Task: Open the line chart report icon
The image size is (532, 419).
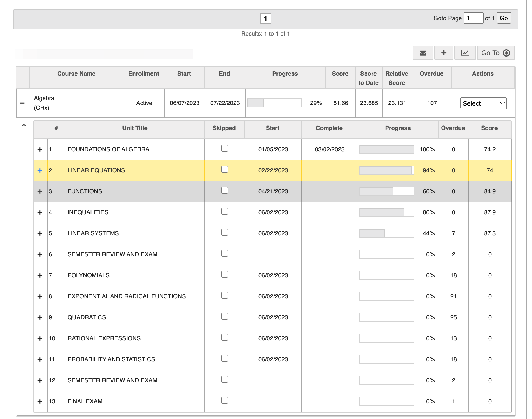Action: tap(465, 53)
